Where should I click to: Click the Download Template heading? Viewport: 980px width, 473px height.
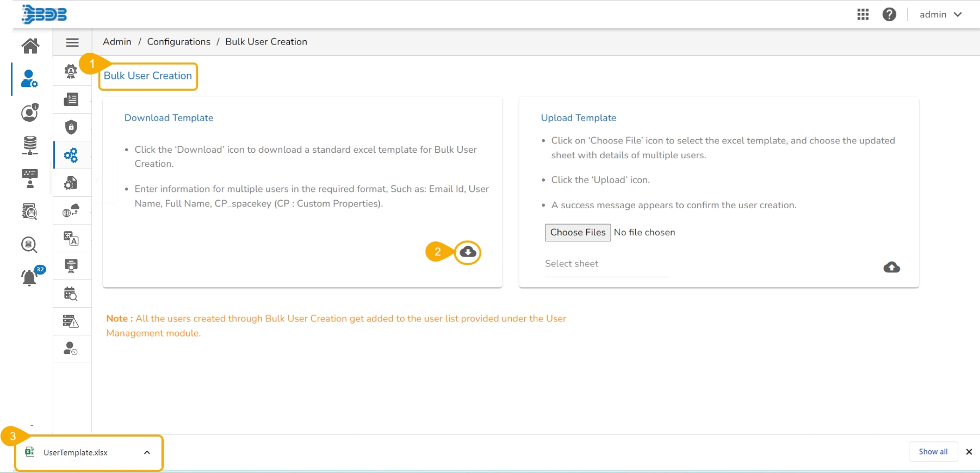(x=169, y=118)
